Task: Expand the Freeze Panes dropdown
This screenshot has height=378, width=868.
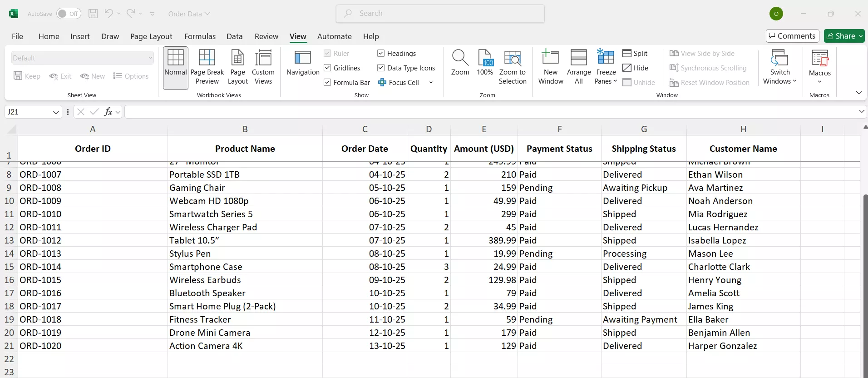Action: 606,67
